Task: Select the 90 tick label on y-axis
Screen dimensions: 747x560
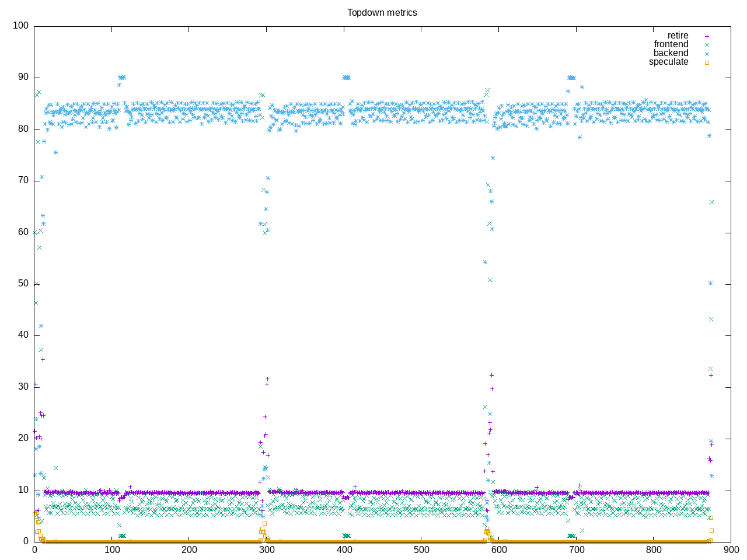Action: [23, 78]
